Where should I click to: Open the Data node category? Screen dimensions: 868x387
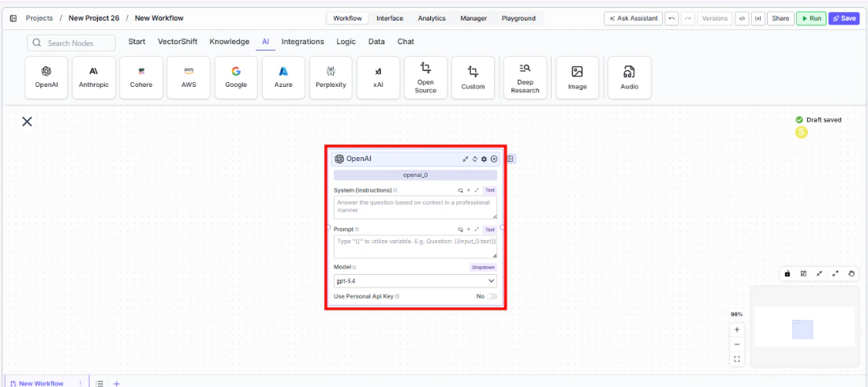click(376, 42)
